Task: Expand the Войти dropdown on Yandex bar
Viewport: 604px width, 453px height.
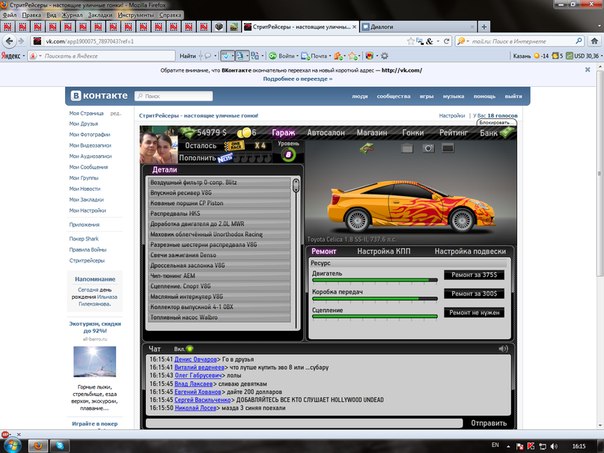Action: [x=298, y=56]
